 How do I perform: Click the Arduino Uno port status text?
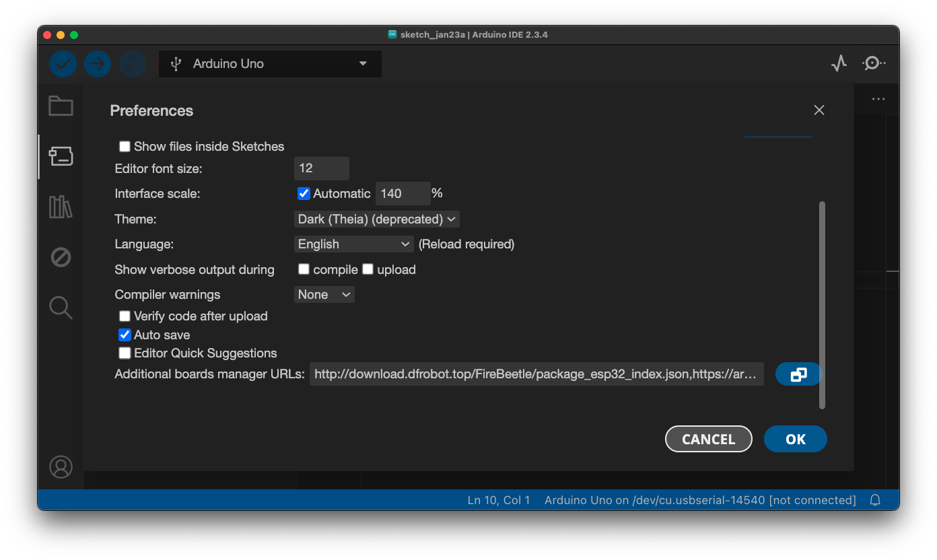pyautogui.click(x=700, y=500)
